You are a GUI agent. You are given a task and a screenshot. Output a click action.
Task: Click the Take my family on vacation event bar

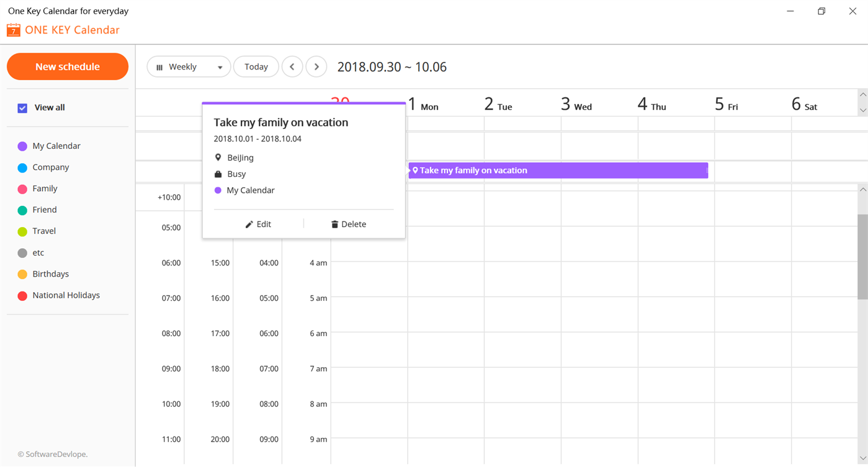click(x=558, y=170)
